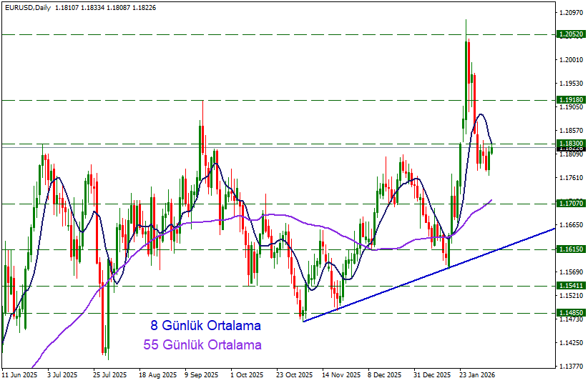The image size is (588, 383).
Task: Click the "8 Günlük Ortalama" text label
Action: coord(205,326)
